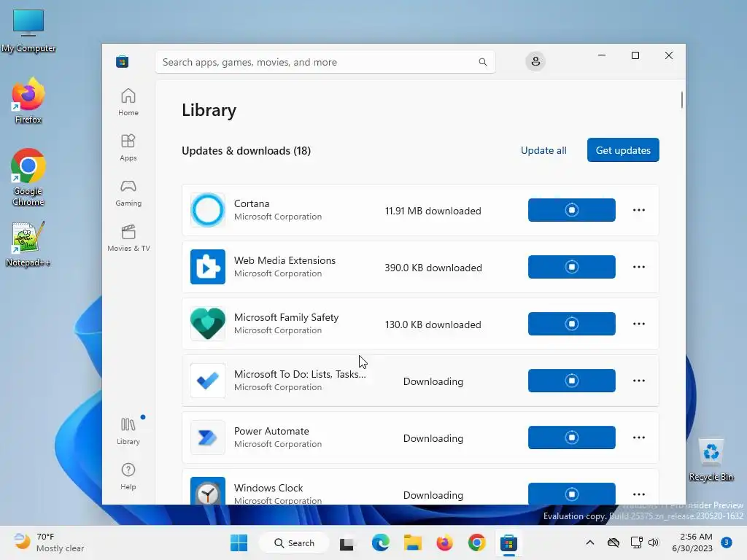Open the notification center badge
This screenshot has width=747, height=560.
pos(727,542)
